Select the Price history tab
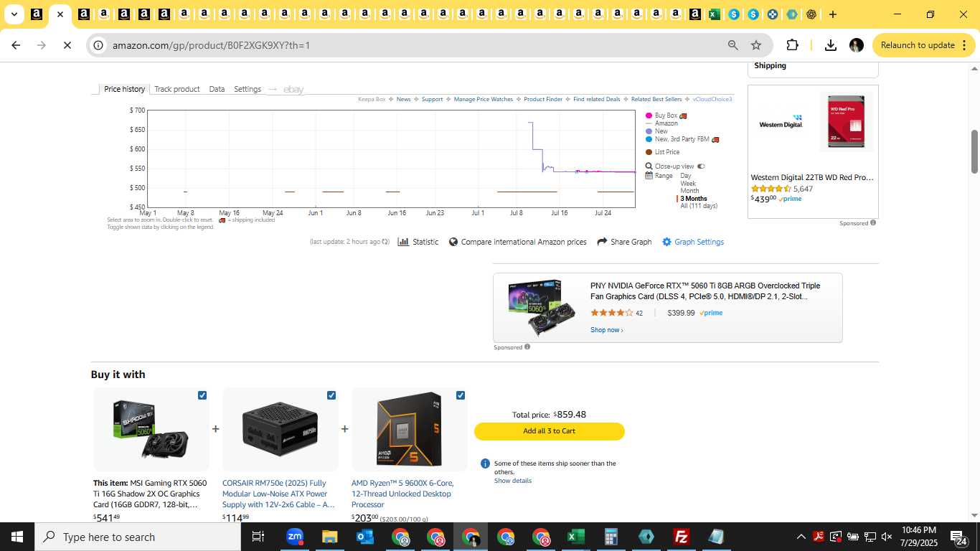Viewport: 980px width, 551px height. click(125, 89)
